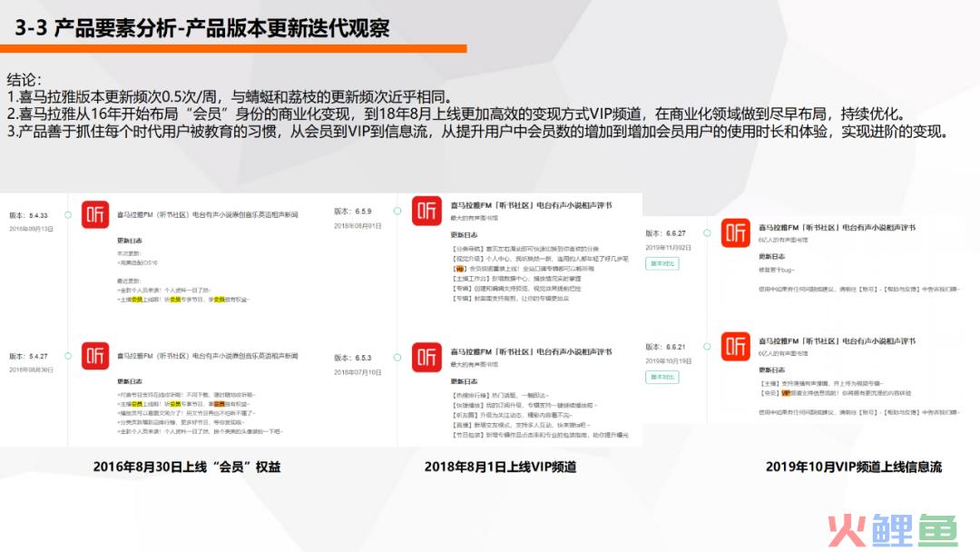Image resolution: width=980 pixels, height=552 pixels.
Task: Click the version label 版本: 5.4.27
Action: click(28, 356)
